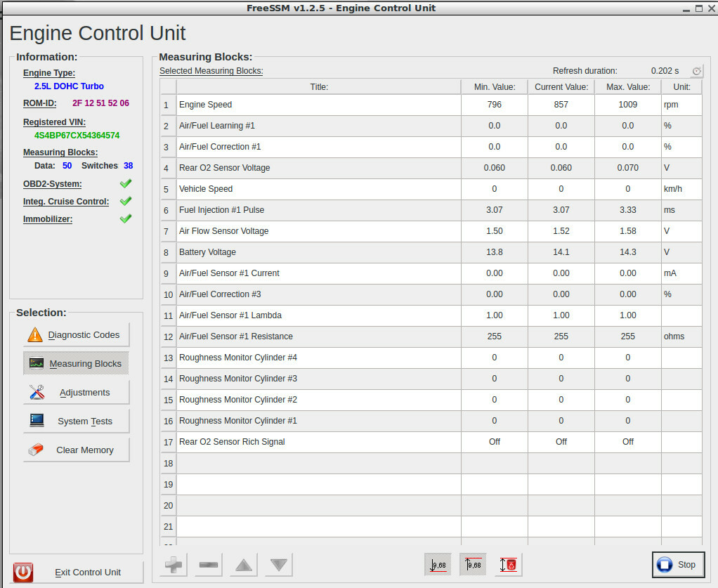Click the Max. Value column header

tap(628, 87)
